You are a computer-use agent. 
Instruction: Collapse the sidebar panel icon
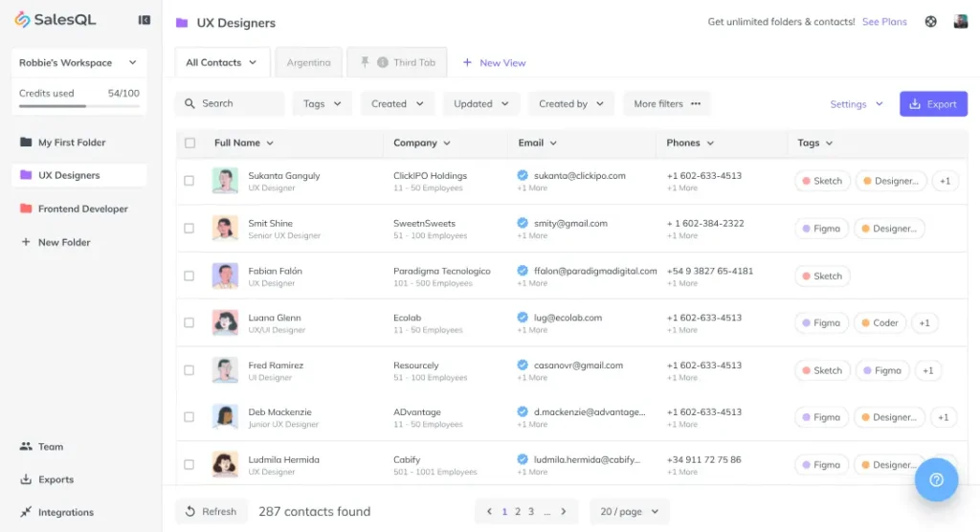pos(145,20)
